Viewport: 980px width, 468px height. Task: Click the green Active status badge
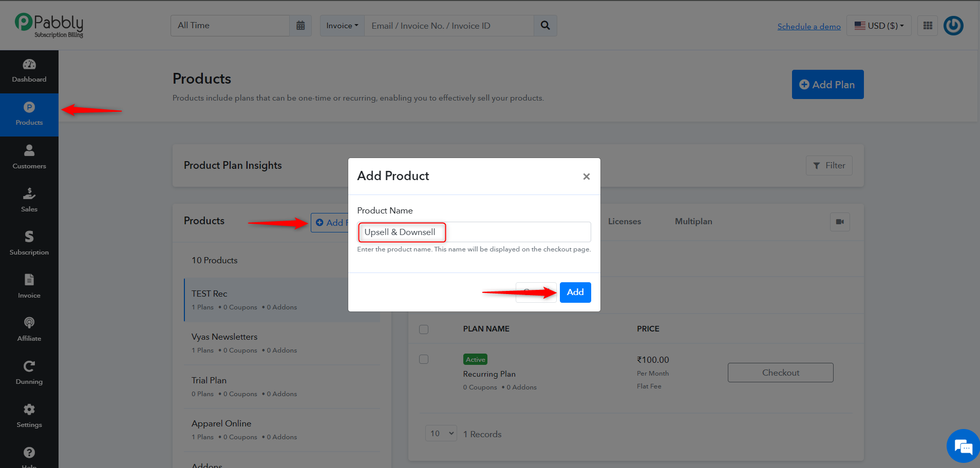tap(475, 360)
